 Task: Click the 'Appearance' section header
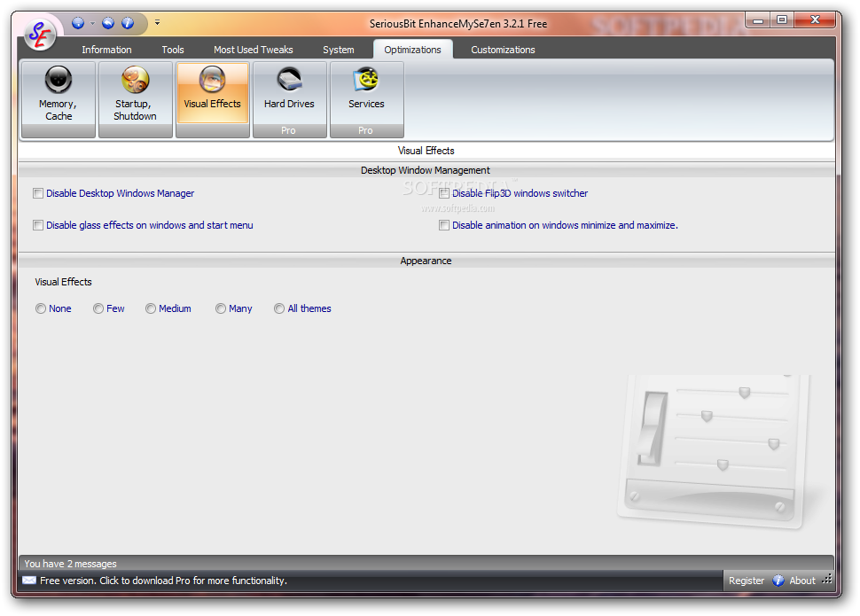point(426,261)
